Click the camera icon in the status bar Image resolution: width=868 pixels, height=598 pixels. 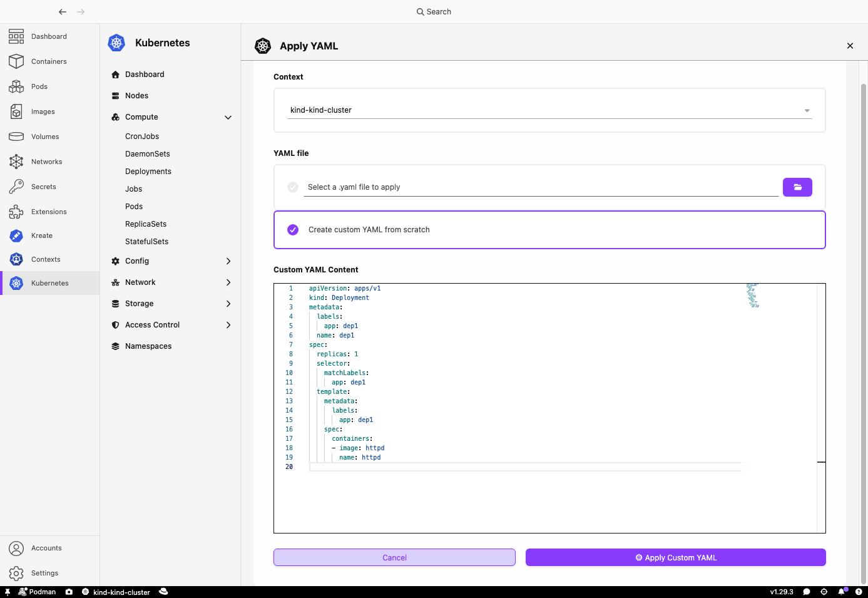point(69,592)
